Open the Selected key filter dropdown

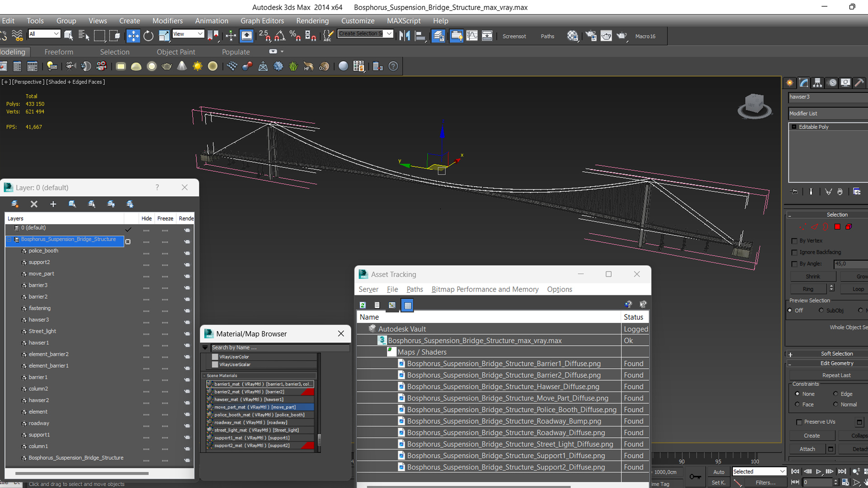point(759,471)
